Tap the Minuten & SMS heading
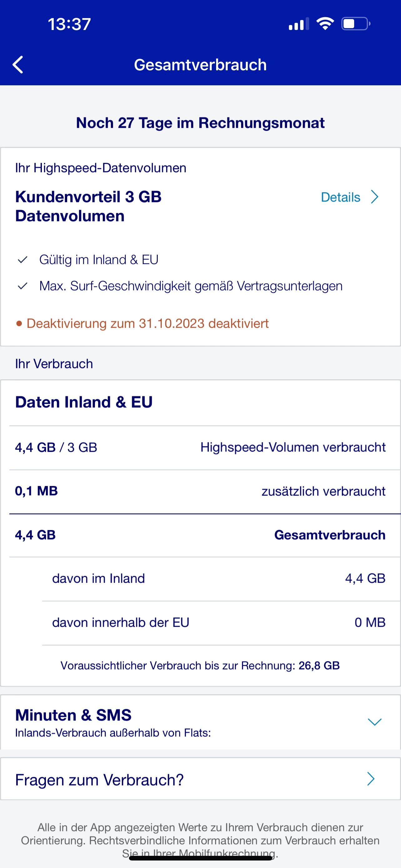The height and width of the screenshot is (868, 401). pyautogui.click(x=73, y=715)
